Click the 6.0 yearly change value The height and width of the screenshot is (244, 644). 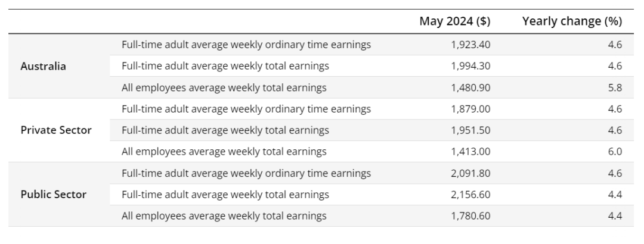tap(615, 152)
